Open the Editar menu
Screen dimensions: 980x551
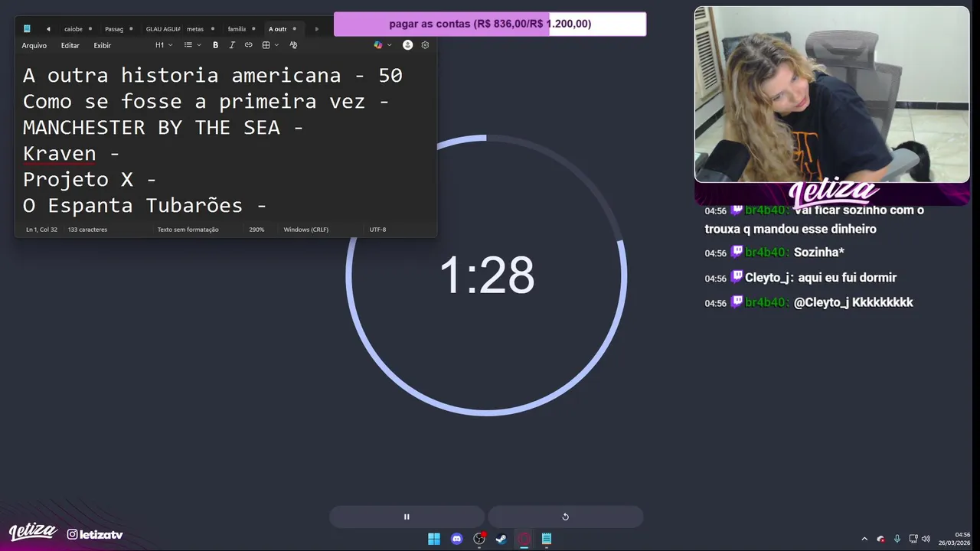click(x=70, y=45)
